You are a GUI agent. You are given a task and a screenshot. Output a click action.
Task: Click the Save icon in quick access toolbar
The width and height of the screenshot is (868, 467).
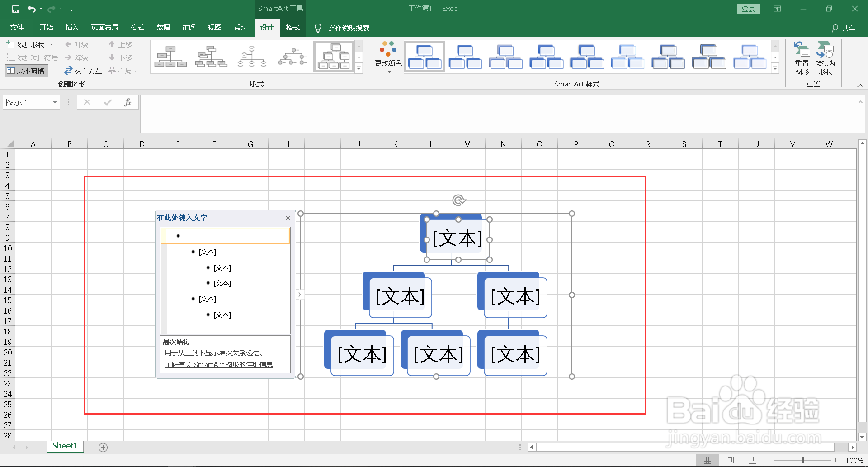pyautogui.click(x=16, y=9)
